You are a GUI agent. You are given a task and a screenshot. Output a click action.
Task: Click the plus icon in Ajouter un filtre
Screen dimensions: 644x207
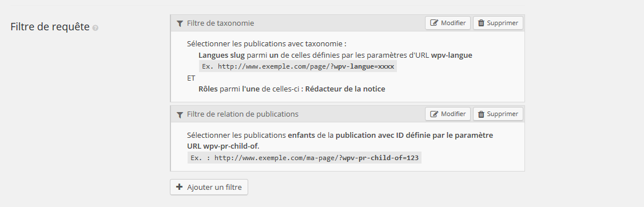click(x=179, y=187)
